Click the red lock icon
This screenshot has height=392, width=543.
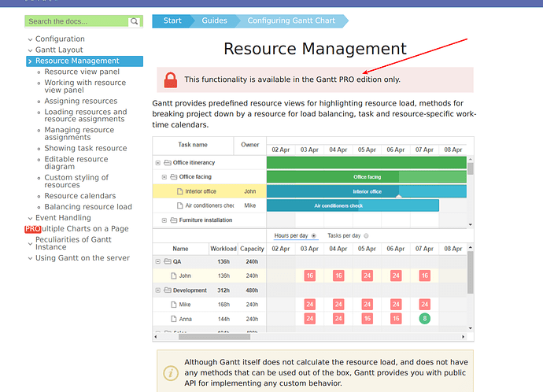coord(171,80)
